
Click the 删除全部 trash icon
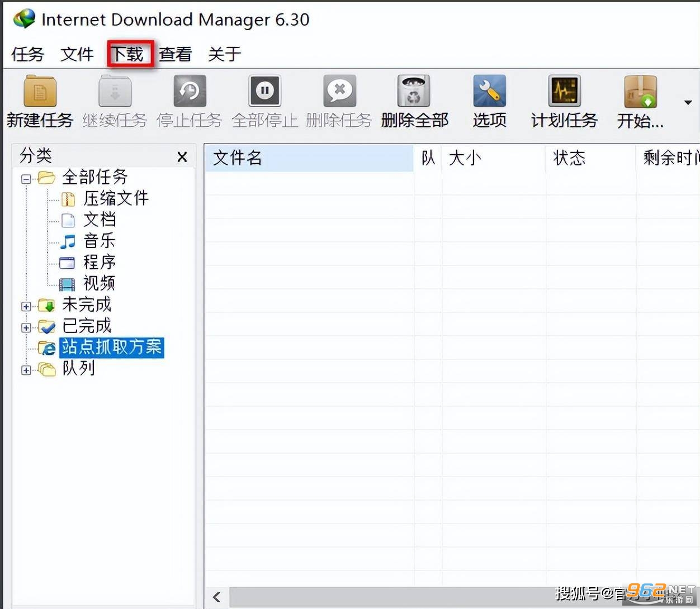pyautogui.click(x=414, y=91)
